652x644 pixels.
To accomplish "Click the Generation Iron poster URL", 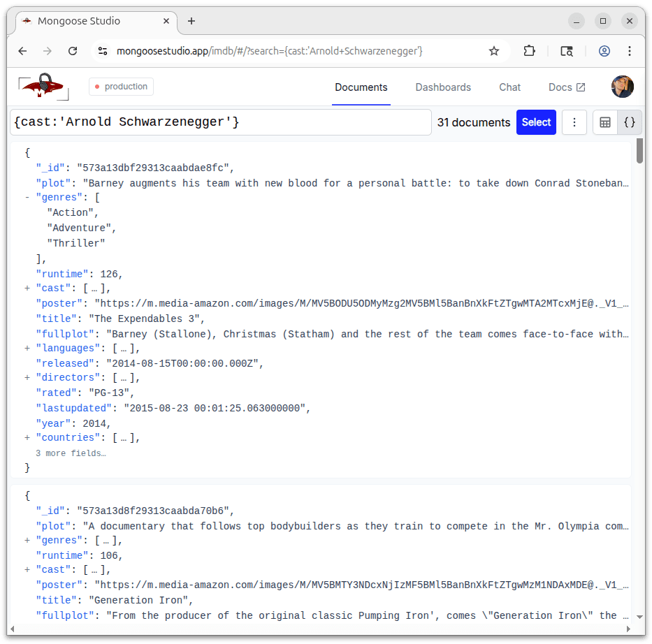I will pos(361,585).
